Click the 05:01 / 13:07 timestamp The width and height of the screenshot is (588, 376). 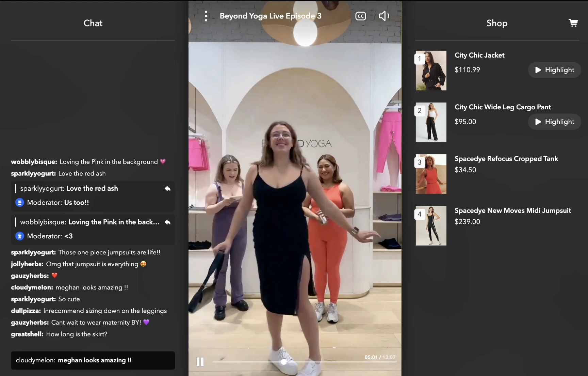380,357
